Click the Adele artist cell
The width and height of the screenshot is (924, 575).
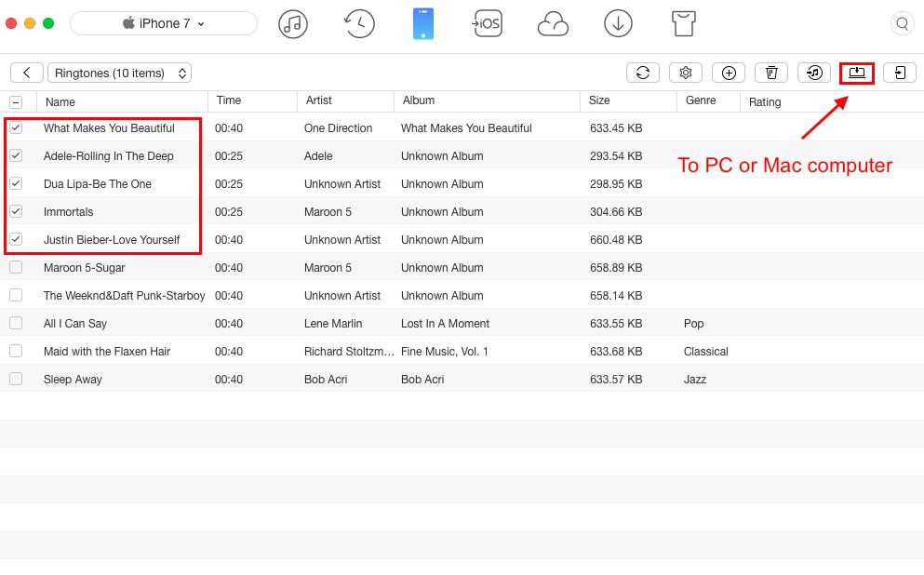(318, 156)
